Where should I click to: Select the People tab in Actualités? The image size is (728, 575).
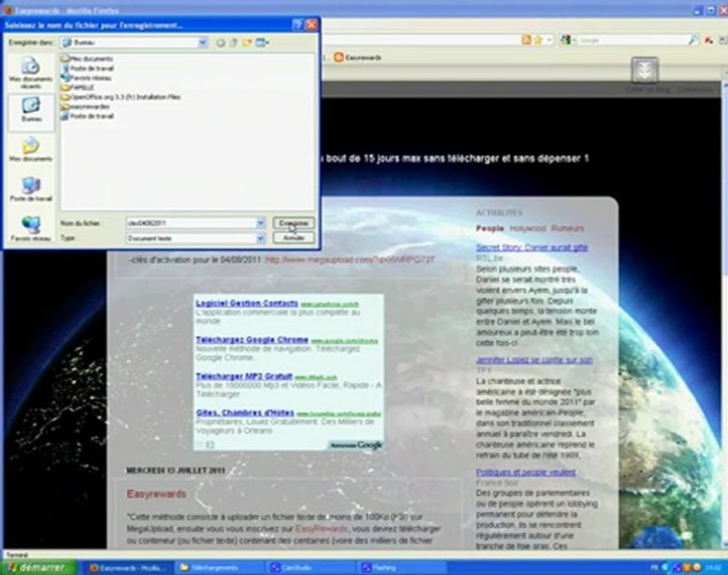coord(490,228)
